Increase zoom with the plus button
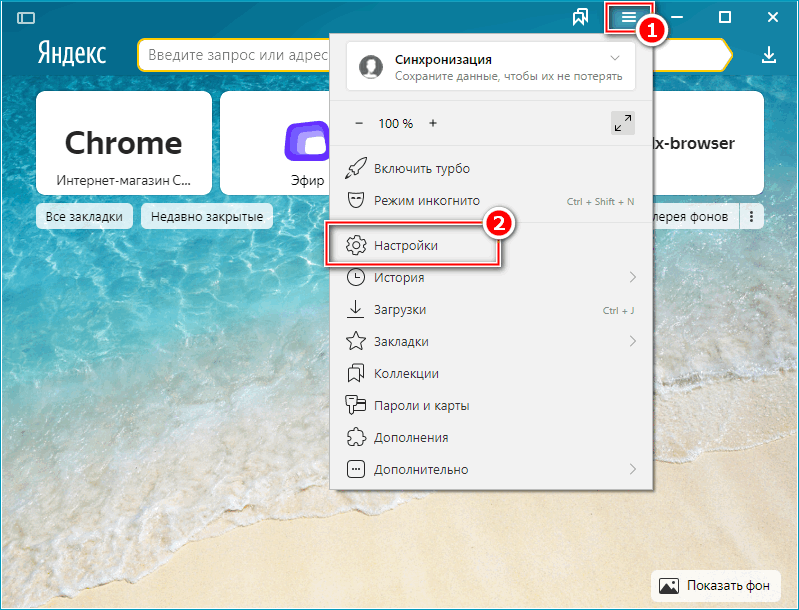The image size is (799, 610). point(433,123)
